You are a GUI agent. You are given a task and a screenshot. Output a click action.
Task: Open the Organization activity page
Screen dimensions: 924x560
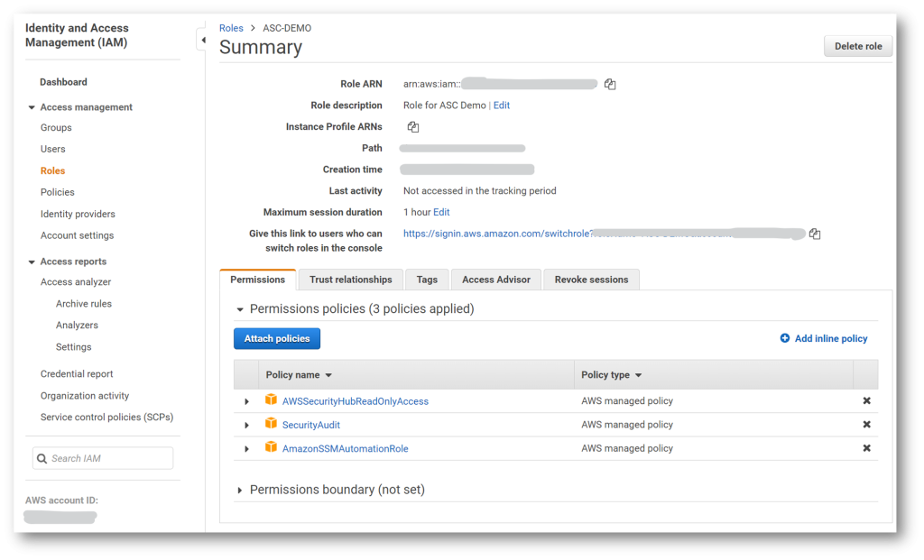[85, 396]
